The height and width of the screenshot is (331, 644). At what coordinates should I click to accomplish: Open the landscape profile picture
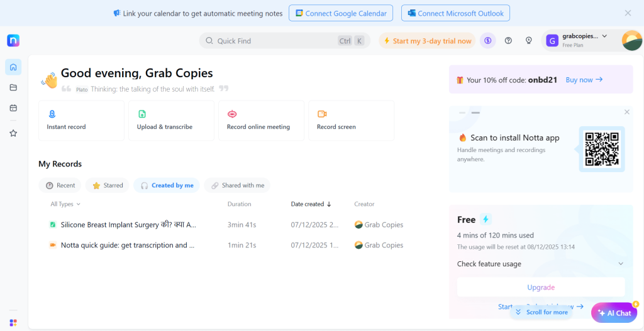click(x=632, y=41)
